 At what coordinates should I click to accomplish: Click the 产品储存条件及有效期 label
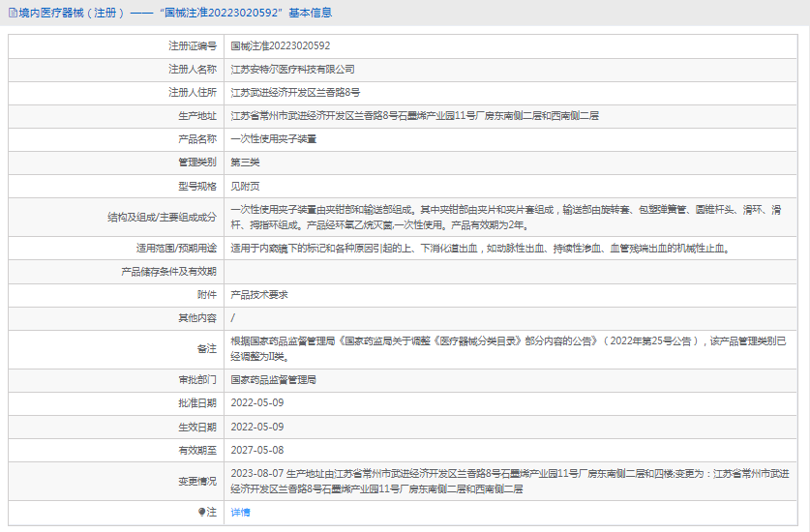click(169, 271)
